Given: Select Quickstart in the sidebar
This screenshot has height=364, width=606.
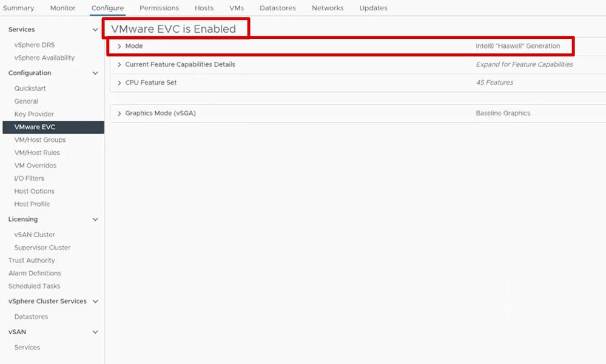Looking at the screenshot, I should pyautogui.click(x=30, y=88).
